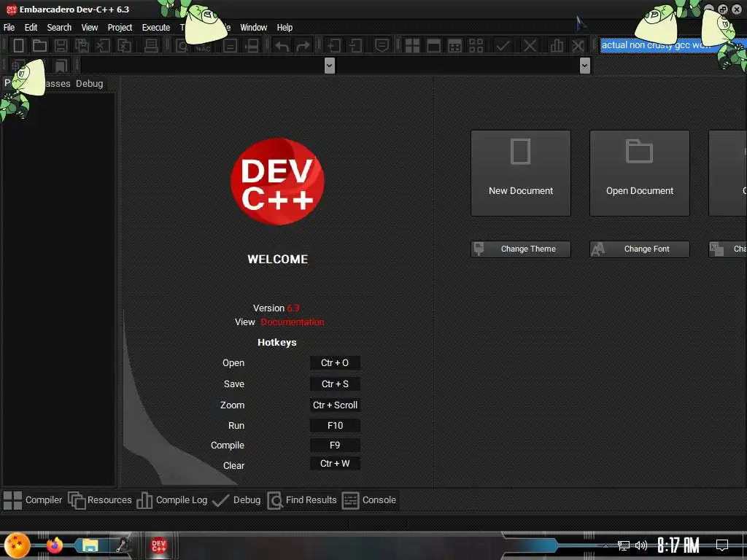
Task: Open the View menu
Action: point(90,28)
